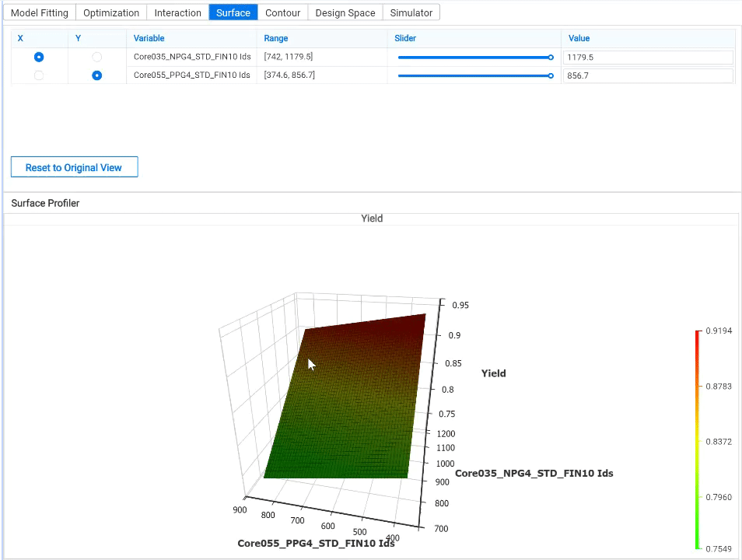Click the value field showing 856.7
The width and height of the screenshot is (742, 560).
click(649, 75)
